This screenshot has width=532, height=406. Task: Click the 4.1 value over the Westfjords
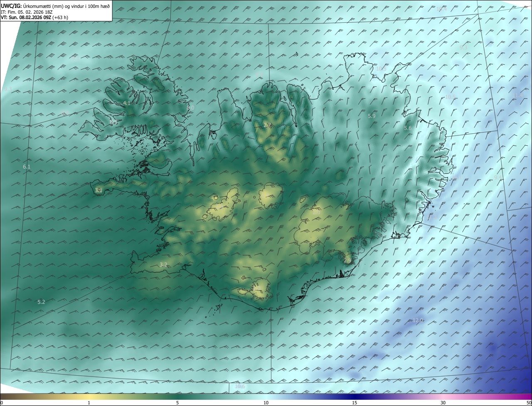[x=127, y=103]
